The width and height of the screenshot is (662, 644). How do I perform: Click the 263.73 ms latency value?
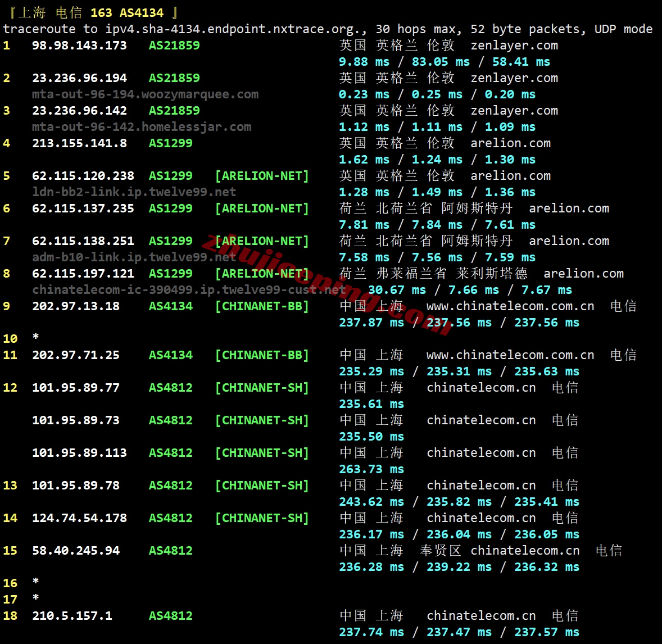pyautogui.click(x=371, y=469)
